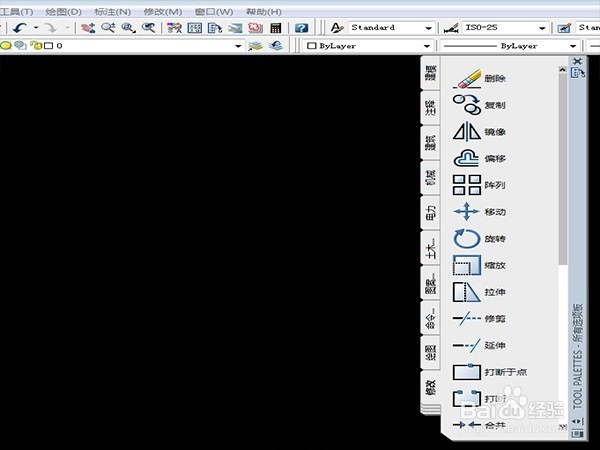Open the Text Style icon

click(337, 28)
